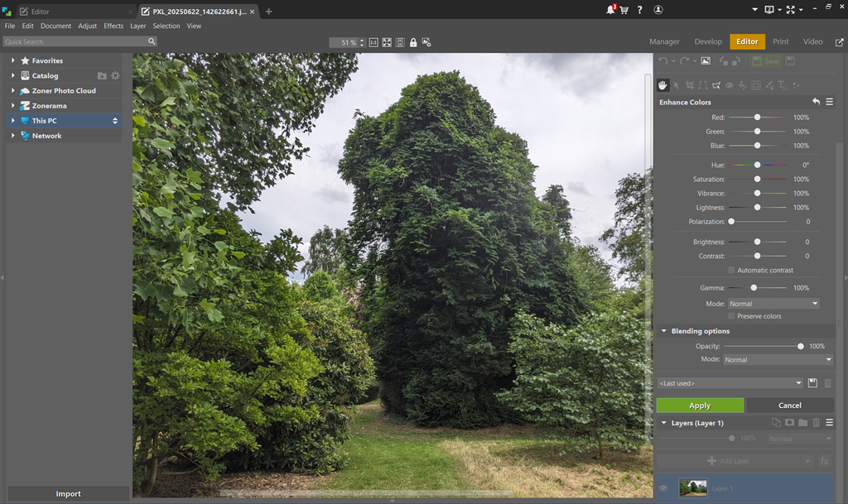The height and width of the screenshot is (504, 848).
Task: Adjust the Saturation slider
Action: [757, 179]
